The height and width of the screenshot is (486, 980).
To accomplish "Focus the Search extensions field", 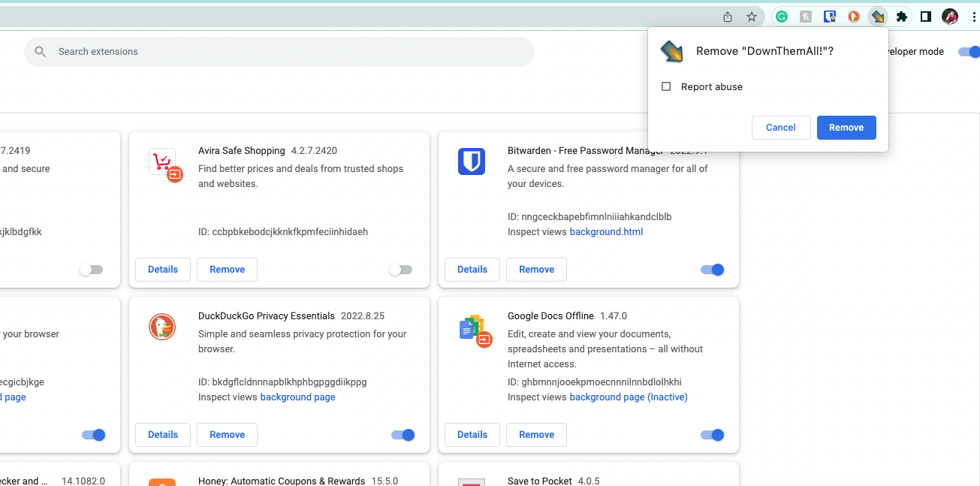I will click(x=279, y=52).
